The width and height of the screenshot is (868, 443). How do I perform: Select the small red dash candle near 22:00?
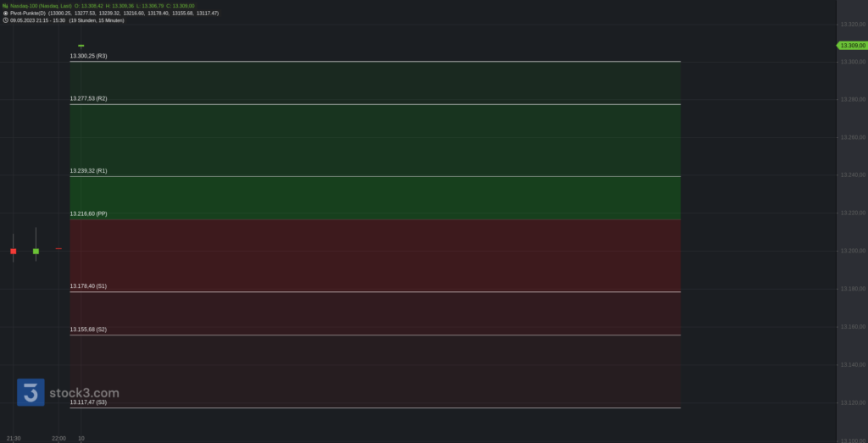click(x=58, y=249)
